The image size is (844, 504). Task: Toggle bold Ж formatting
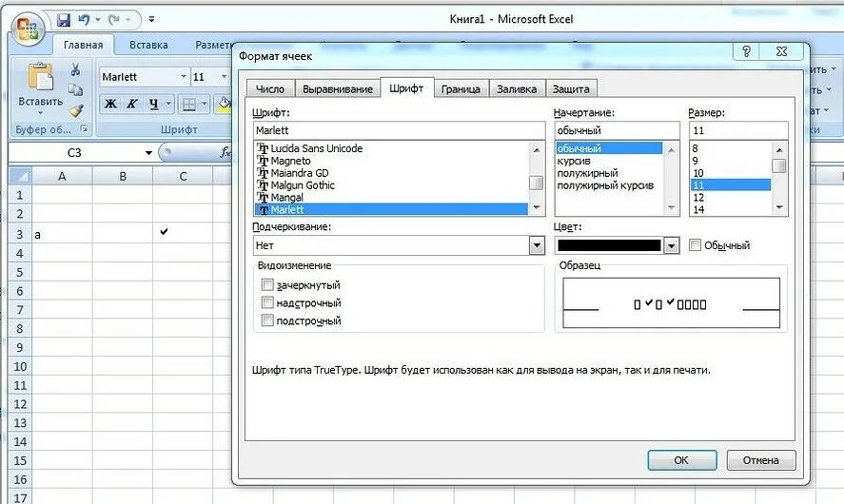110,104
